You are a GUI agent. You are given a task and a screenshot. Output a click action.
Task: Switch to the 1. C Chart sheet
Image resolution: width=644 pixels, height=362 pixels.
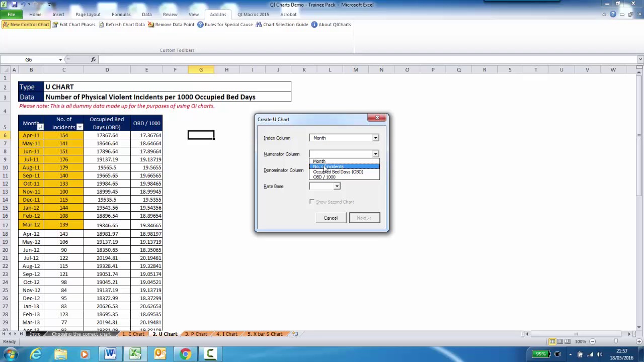(133, 334)
